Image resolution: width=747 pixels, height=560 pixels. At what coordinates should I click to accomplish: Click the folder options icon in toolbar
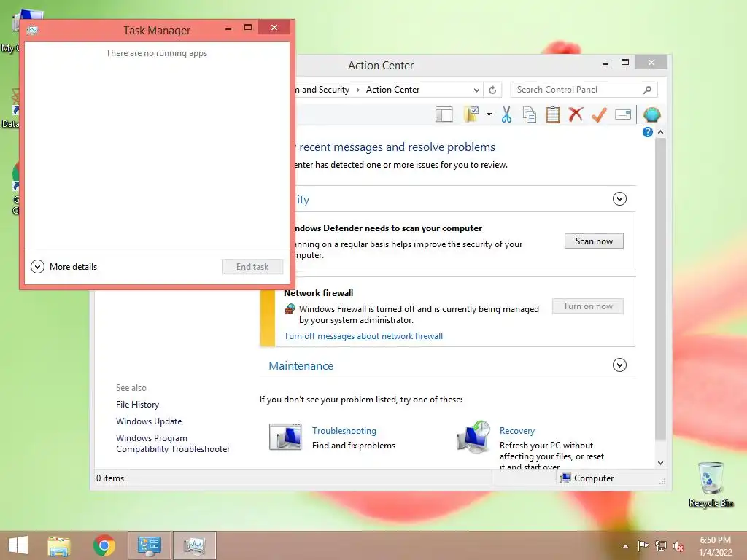click(472, 114)
